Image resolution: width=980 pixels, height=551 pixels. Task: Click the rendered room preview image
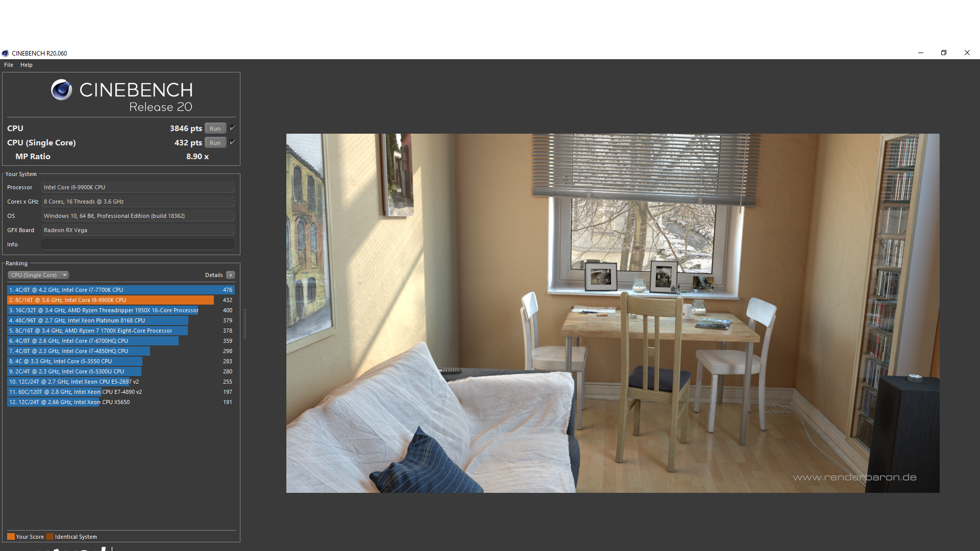pos(612,313)
